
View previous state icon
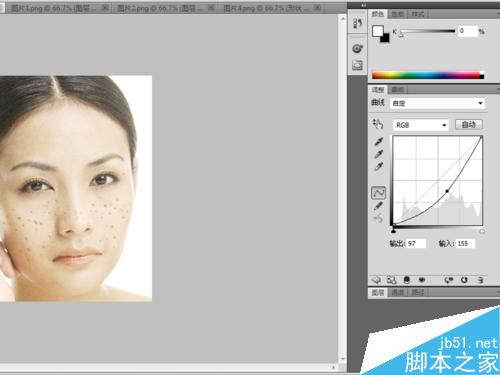449,280
